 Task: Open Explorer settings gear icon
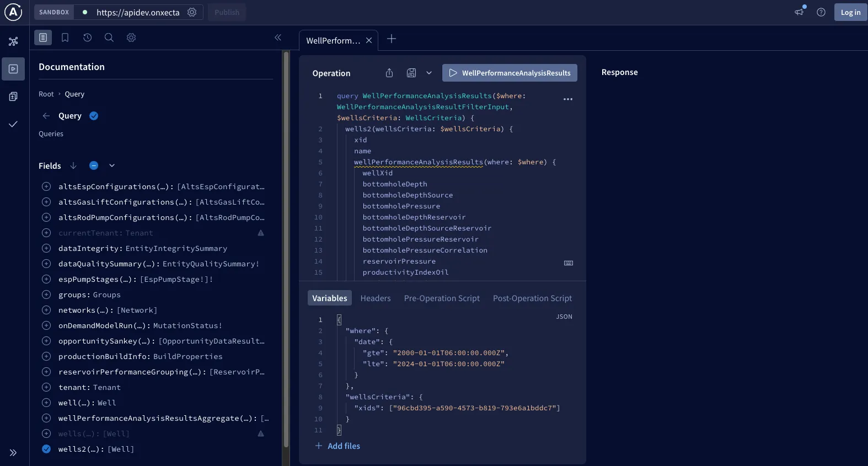pos(131,38)
